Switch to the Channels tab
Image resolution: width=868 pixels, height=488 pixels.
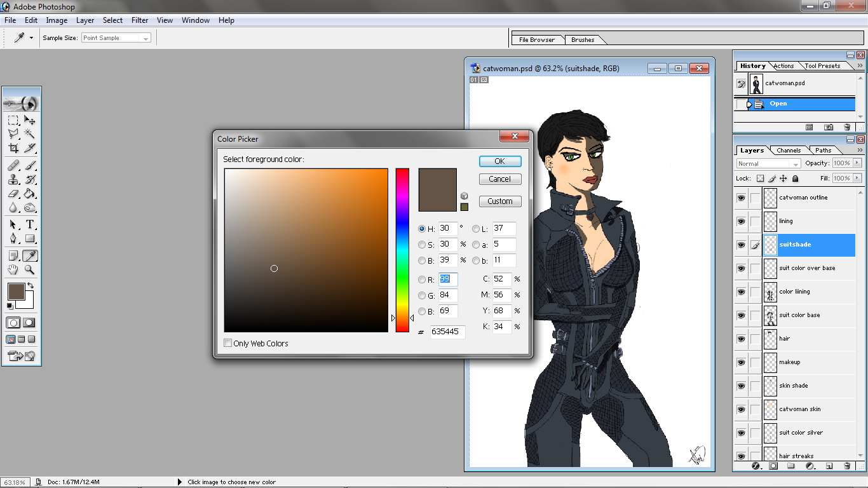tap(789, 151)
